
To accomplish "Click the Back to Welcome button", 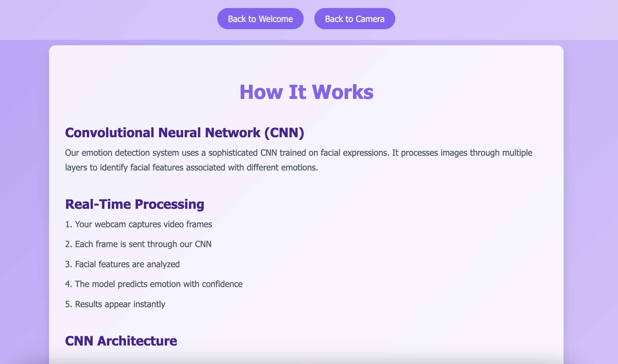I will 260,19.
